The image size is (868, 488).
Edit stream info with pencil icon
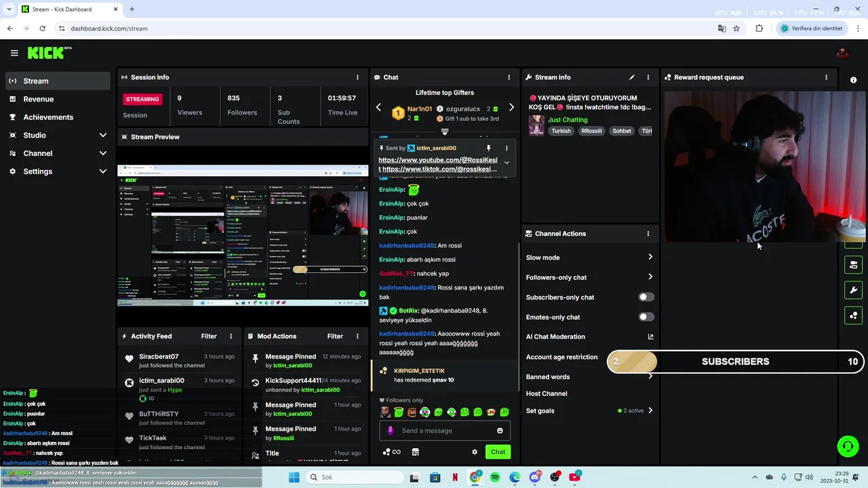click(x=632, y=77)
